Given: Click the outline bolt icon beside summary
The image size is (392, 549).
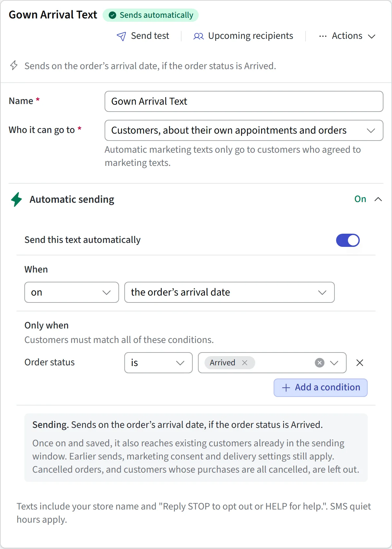Looking at the screenshot, I should point(14,65).
